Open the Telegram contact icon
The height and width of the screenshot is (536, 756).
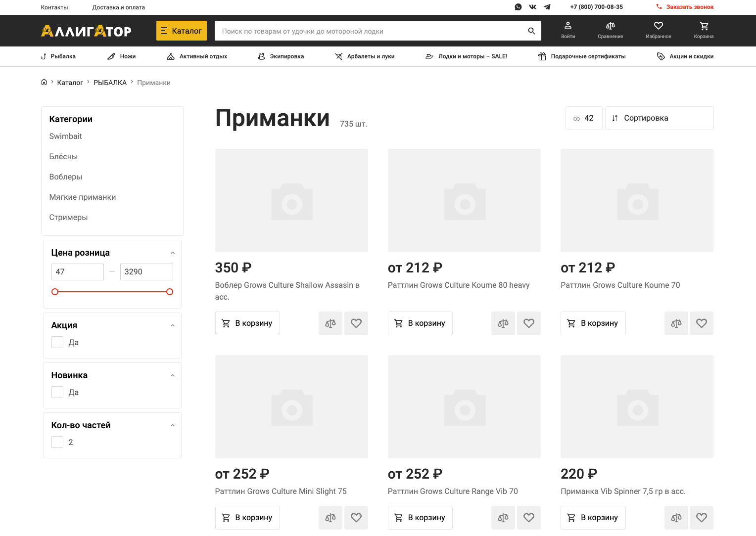coord(547,7)
